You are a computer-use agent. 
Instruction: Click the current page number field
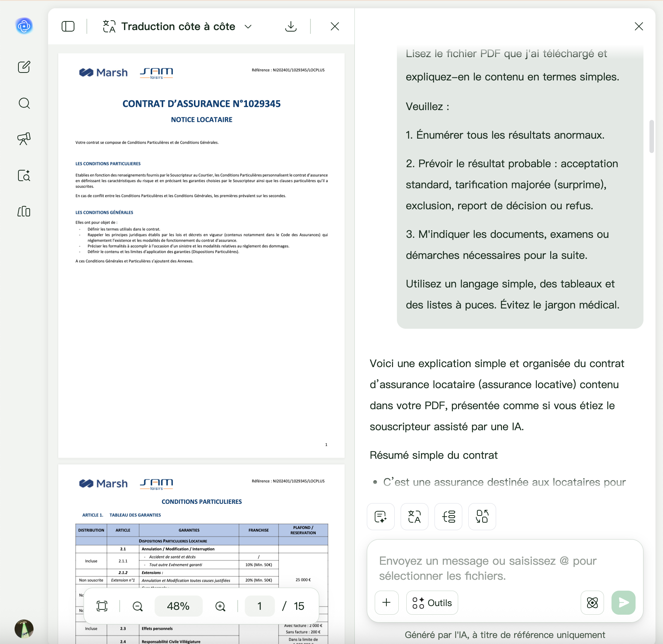click(260, 606)
